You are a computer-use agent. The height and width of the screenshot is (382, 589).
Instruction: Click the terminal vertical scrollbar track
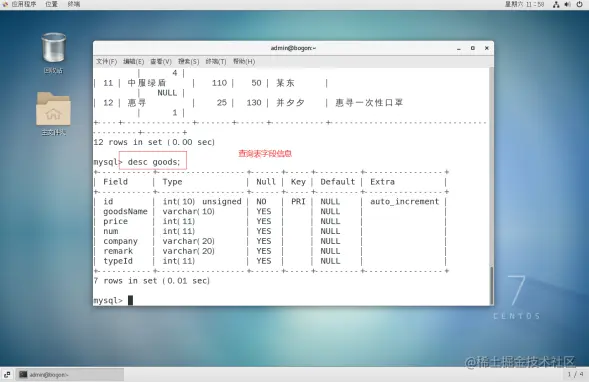[491, 186]
